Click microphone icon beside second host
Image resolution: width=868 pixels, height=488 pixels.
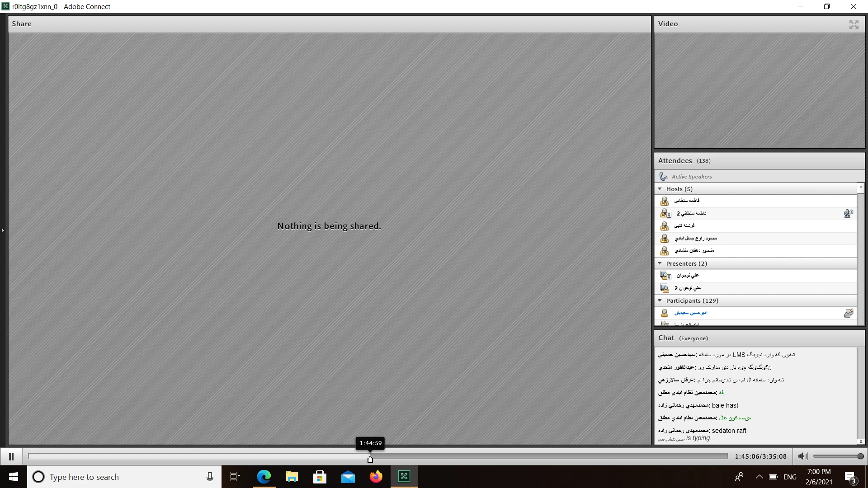tap(848, 213)
